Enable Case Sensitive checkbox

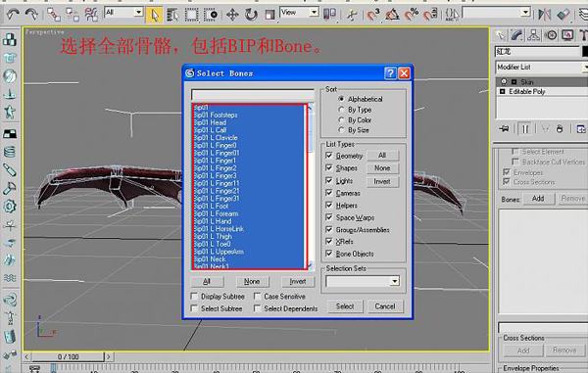pos(257,297)
